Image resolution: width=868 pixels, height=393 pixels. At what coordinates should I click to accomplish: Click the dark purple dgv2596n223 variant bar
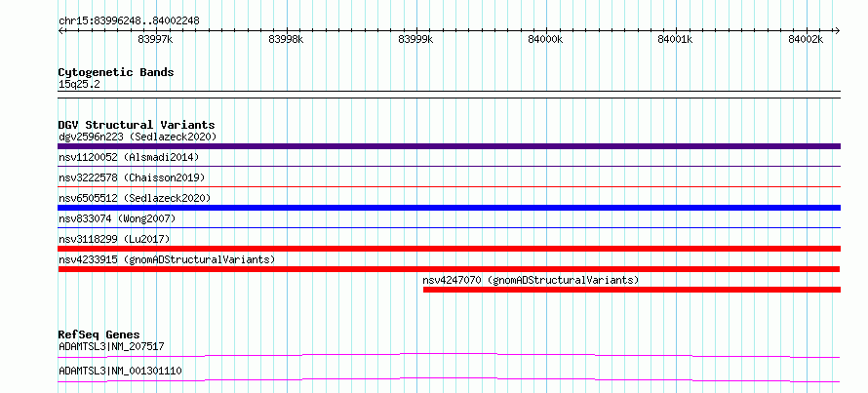point(449,146)
